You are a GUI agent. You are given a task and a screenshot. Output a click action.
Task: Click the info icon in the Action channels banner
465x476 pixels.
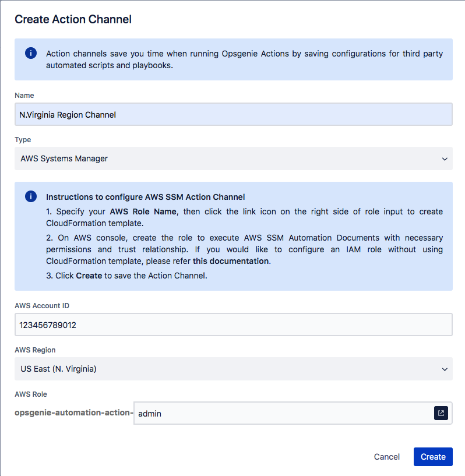click(31, 53)
